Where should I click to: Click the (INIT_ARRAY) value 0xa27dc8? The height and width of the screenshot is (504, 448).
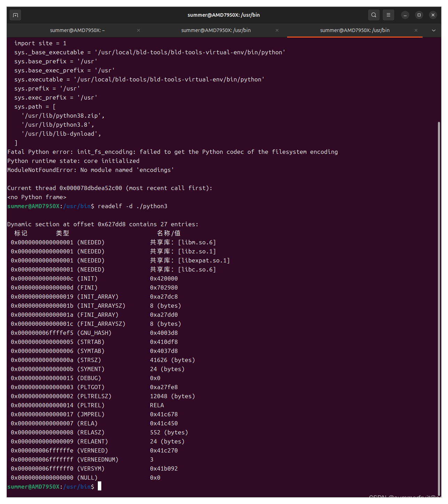(x=164, y=297)
